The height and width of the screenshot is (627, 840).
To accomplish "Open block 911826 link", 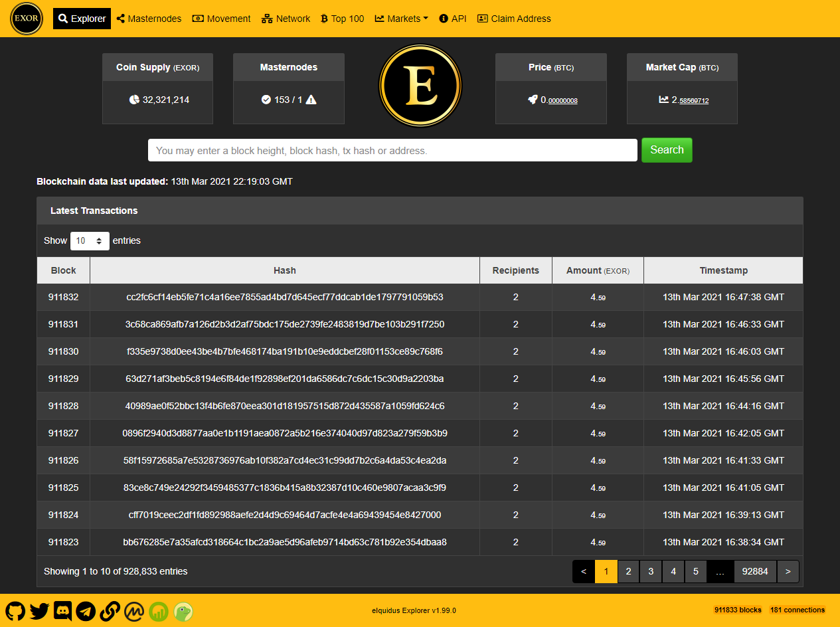I will click(63, 460).
